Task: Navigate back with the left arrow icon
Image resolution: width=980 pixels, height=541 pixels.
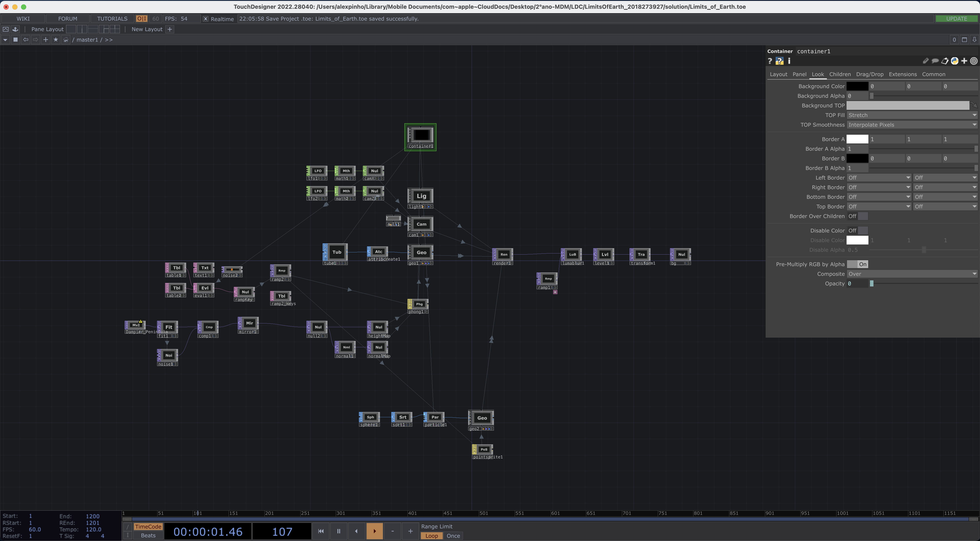Action: [26, 40]
